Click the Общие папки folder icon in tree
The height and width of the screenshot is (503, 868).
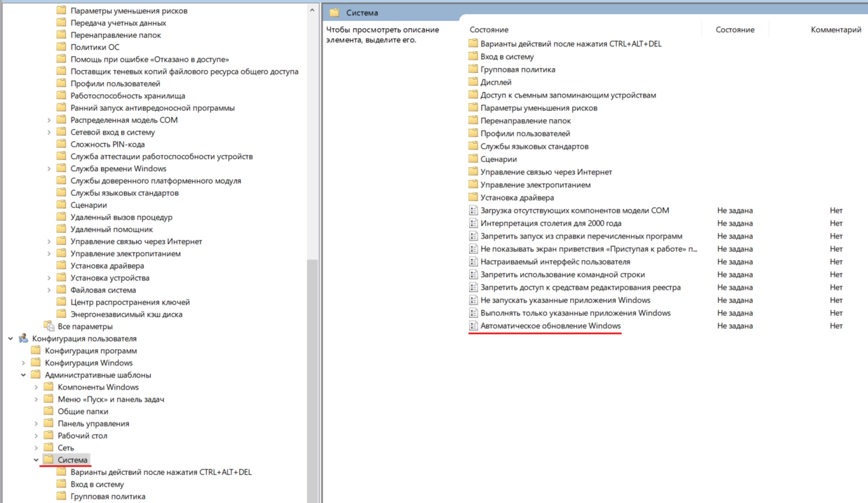[x=48, y=412]
